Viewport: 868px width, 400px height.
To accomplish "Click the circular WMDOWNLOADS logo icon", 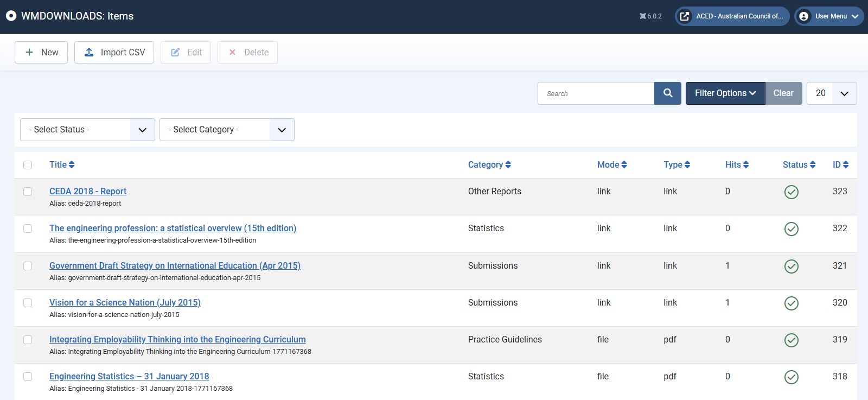I will [11, 16].
